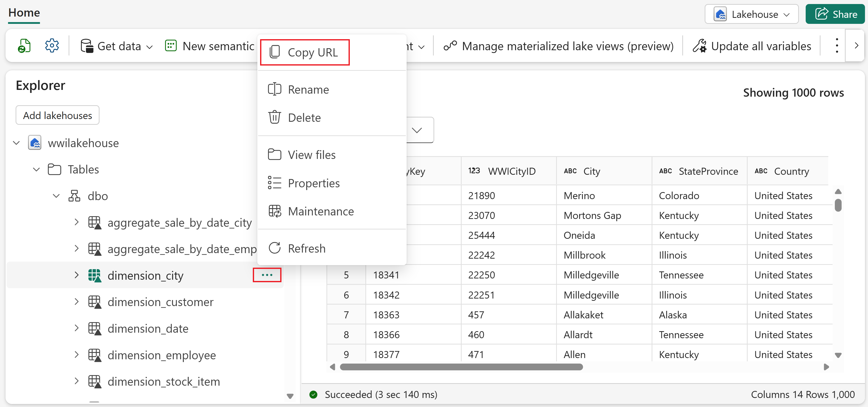Click the dbo schema icon
868x407 pixels.
click(74, 196)
